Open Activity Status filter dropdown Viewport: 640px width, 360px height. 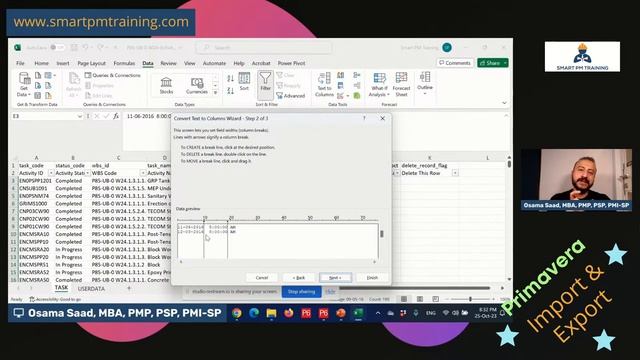point(87,173)
